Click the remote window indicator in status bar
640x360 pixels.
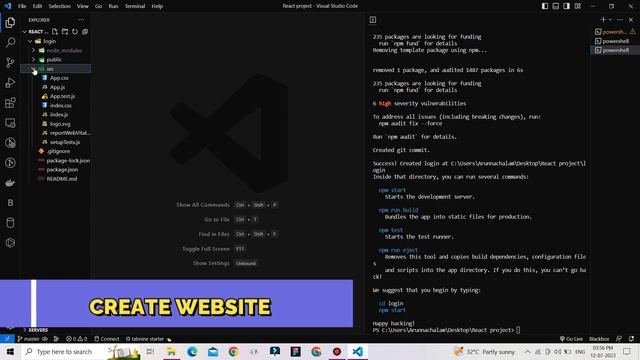click(7, 339)
